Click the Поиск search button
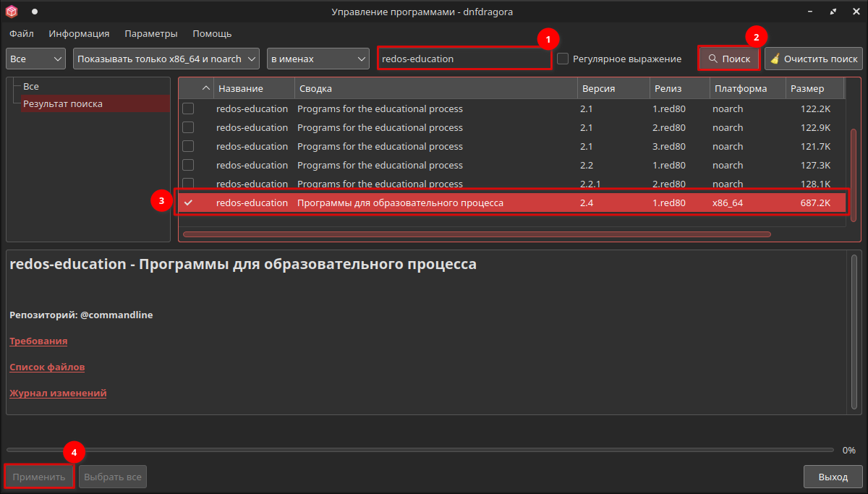The height and width of the screenshot is (494, 868). pyautogui.click(x=729, y=59)
